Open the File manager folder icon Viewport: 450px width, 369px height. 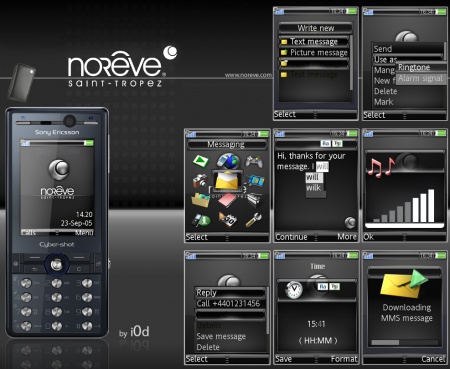coord(200,200)
